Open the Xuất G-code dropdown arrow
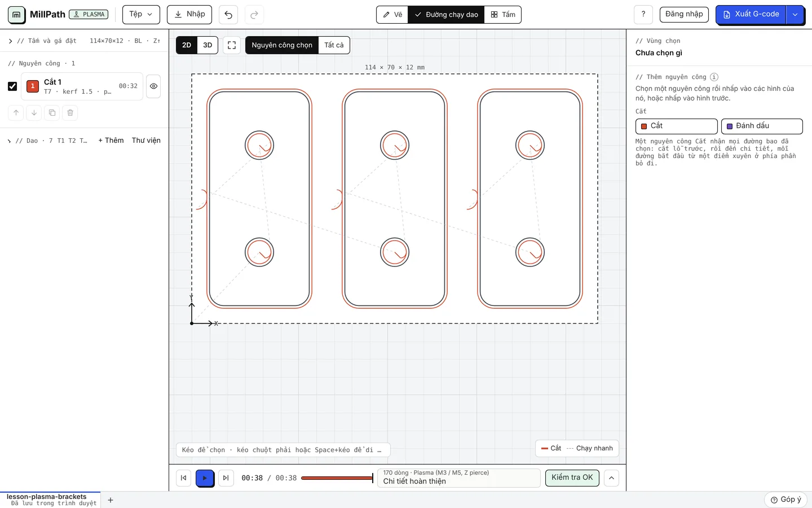Screen dimensions: 812x508 tap(795, 15)
